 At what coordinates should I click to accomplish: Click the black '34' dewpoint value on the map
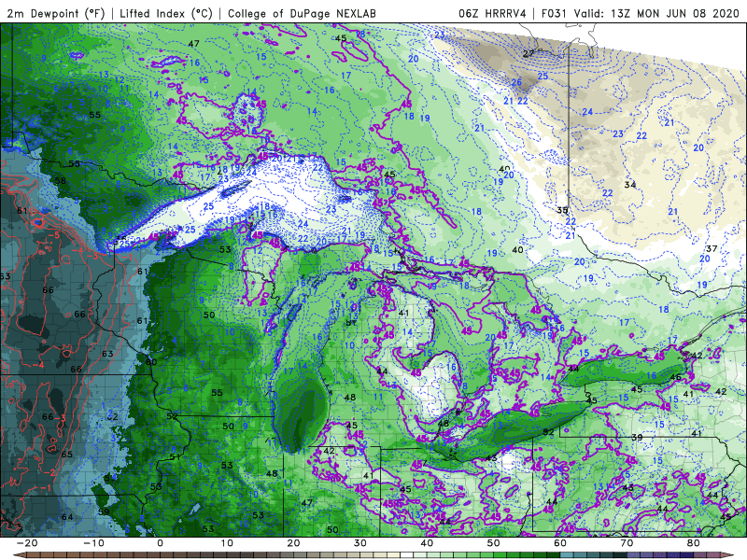click(630, 184)
